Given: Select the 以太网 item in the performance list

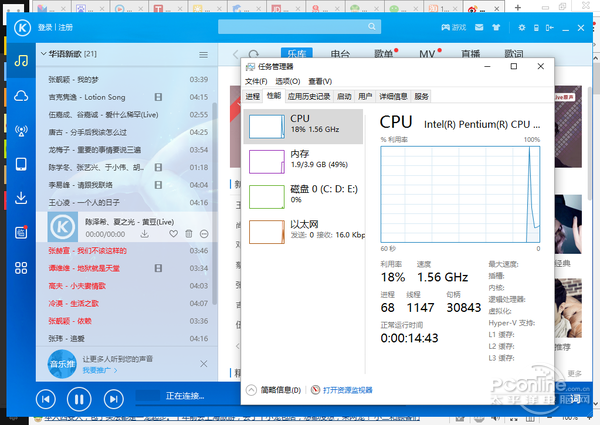Looking at the screenshot, I should 303,232.
